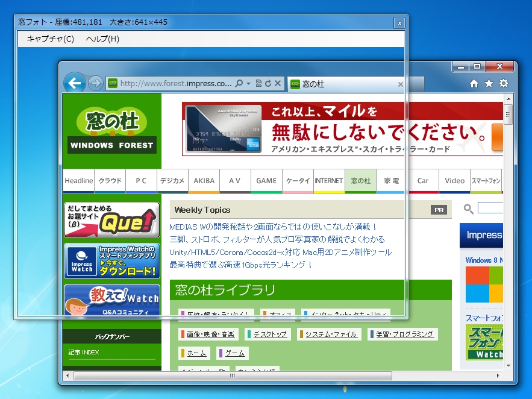Open browser settings with the gear icon
The image size is (532, 399).
click(504, 84)
